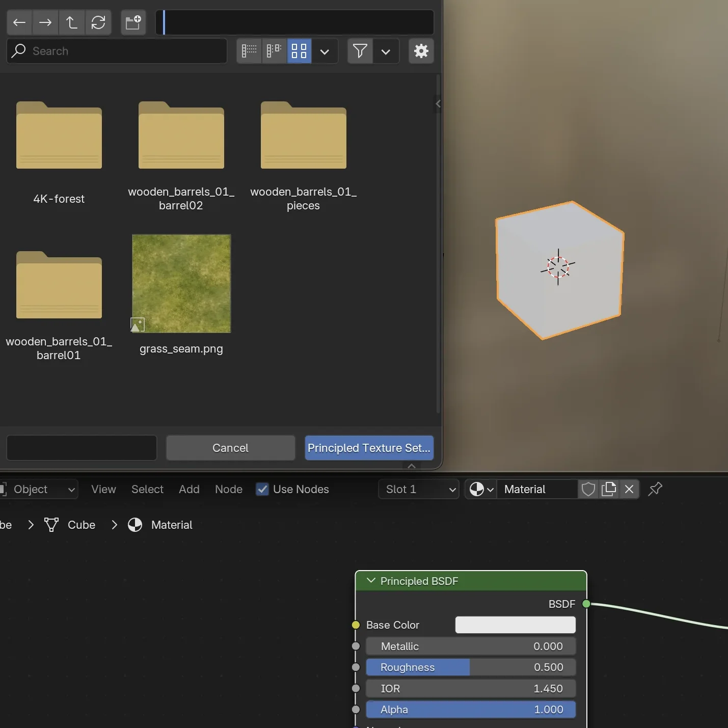Toggle file filtering funnel icon
Image resolution: width=728 pixels, height=728 pixels.
pyautogui.click(x=360, y=51)
